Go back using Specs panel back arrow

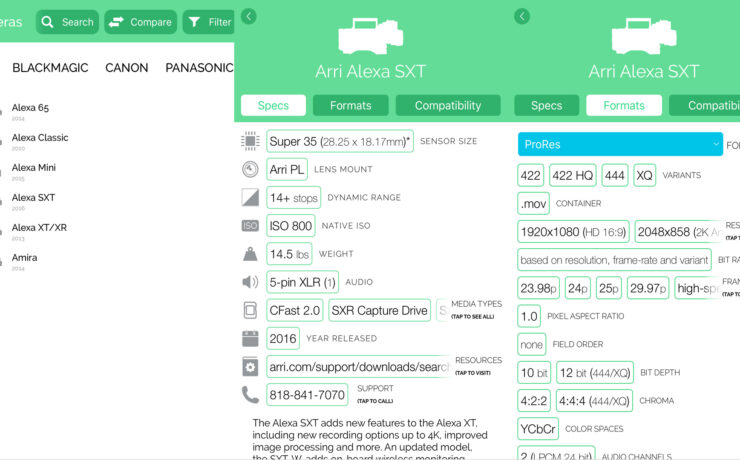[249, 17]
